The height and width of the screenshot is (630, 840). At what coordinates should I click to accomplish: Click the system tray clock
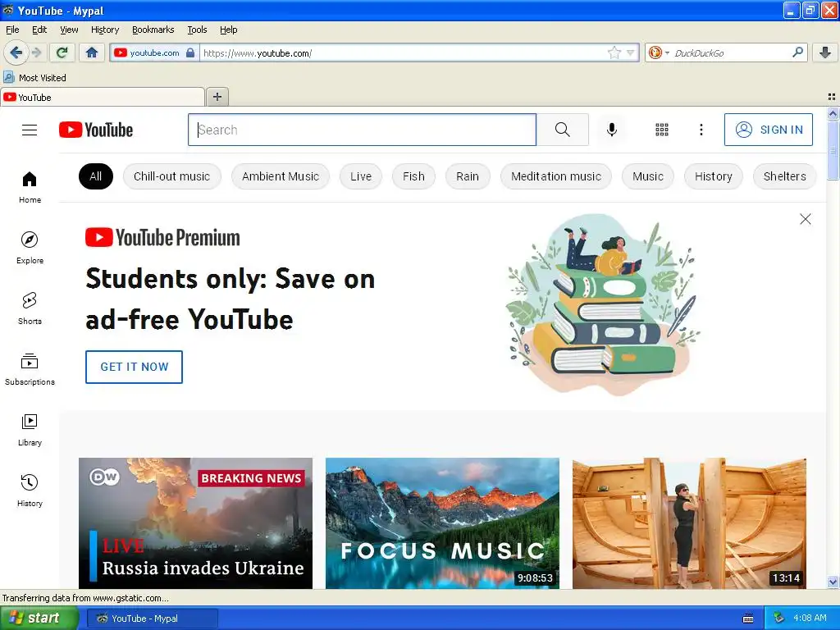810,619
